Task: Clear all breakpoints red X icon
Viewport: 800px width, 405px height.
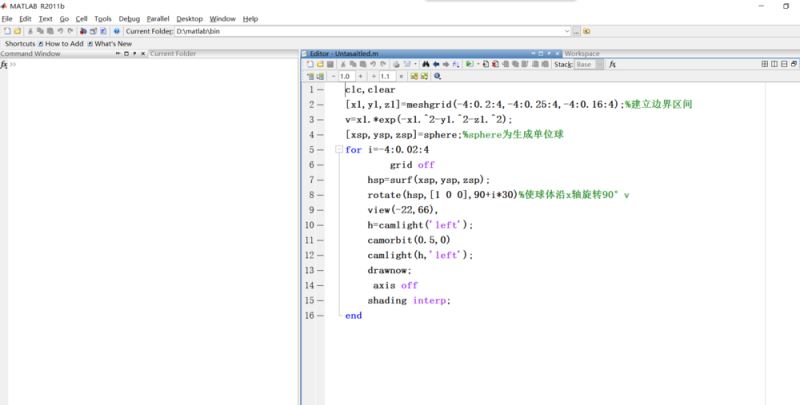Action: coord(495,64)
